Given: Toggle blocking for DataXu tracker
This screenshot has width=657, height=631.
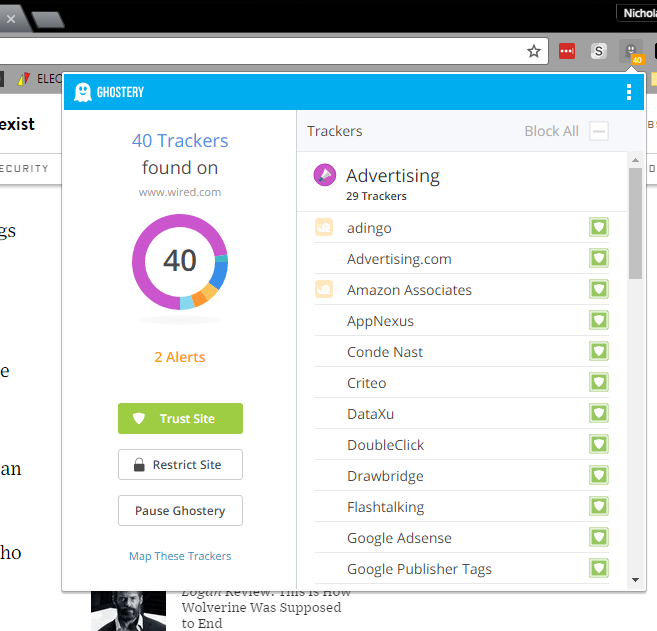Looking at the screenshot, I should (x=599, y=414).
